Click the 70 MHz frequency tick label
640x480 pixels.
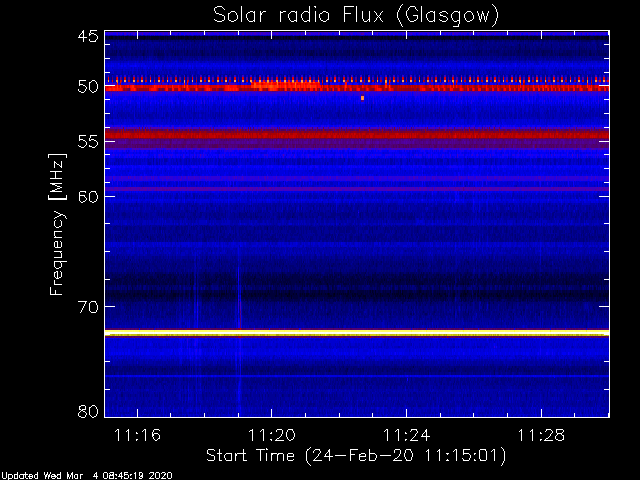coord(88,307)
